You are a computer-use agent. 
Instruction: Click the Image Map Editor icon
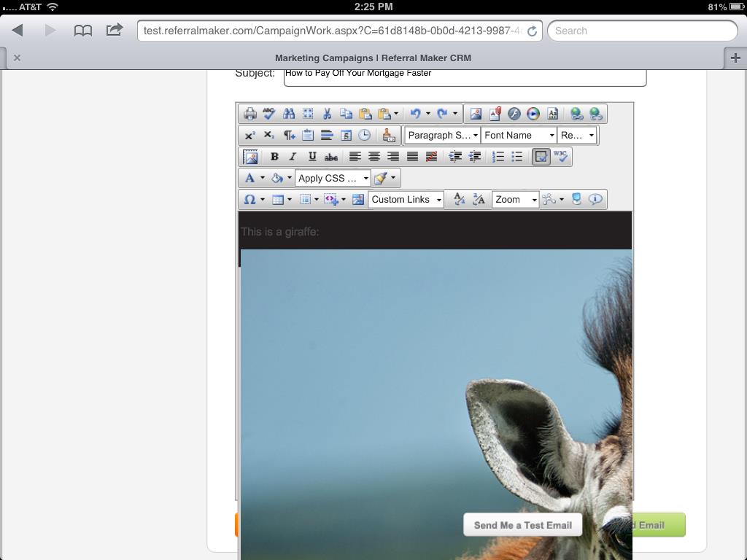(250, 157)
